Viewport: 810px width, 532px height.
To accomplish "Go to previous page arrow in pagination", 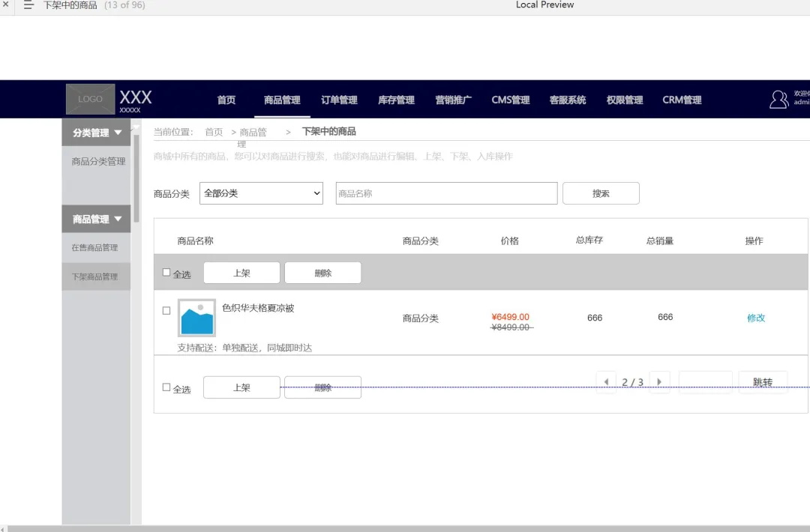I will 606,382.
